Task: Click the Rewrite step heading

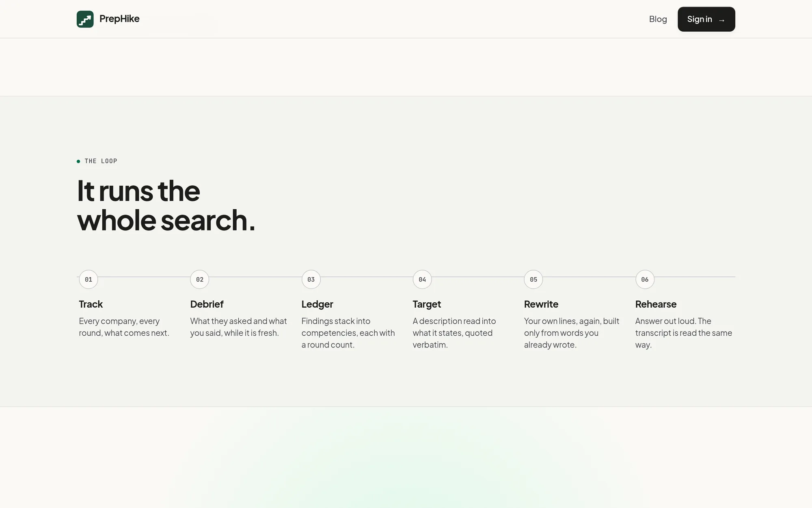Action: tap(541, 304)
